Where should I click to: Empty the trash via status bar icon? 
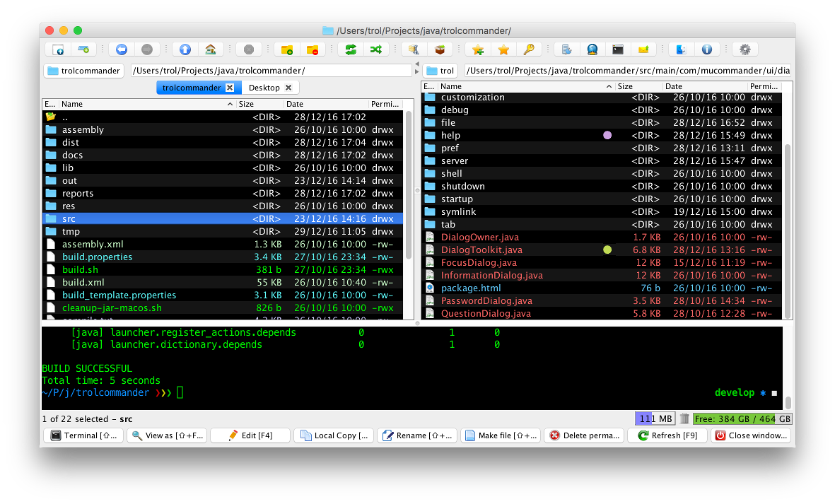tap(684, 419)
